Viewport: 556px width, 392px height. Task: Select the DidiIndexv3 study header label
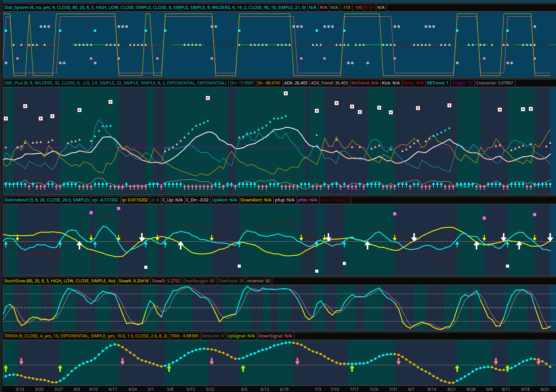[x=47, y=200]
